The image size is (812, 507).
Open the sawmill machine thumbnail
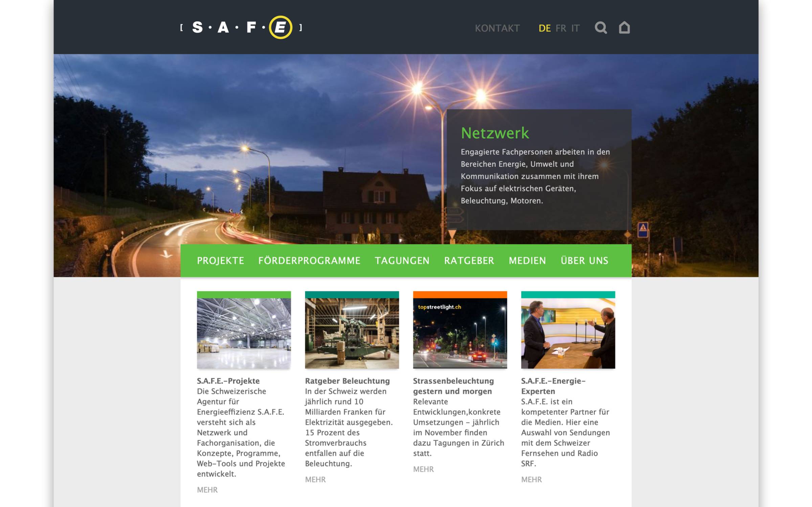point(352,330)
